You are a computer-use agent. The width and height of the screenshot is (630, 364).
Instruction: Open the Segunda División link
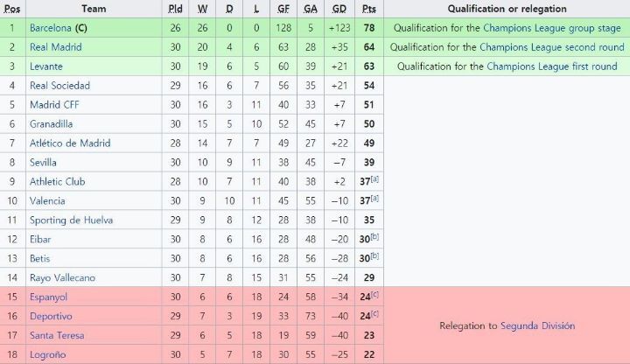point(537,325)
